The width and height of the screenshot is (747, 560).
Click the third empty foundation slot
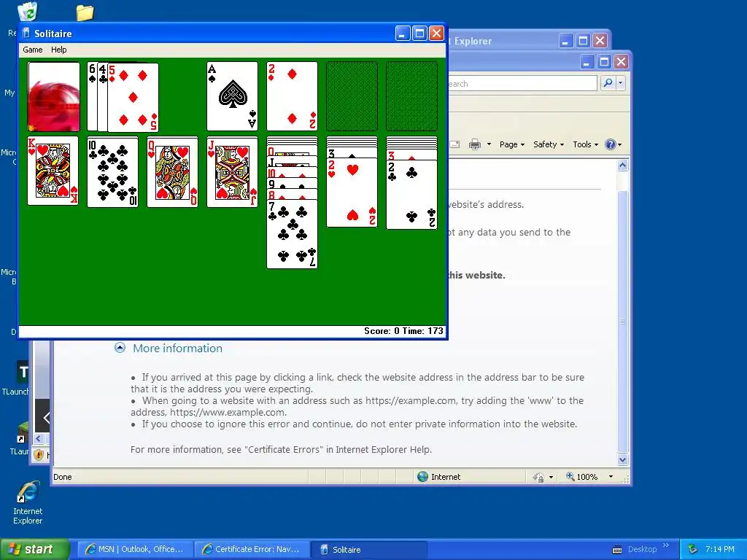tap(352, 97)
